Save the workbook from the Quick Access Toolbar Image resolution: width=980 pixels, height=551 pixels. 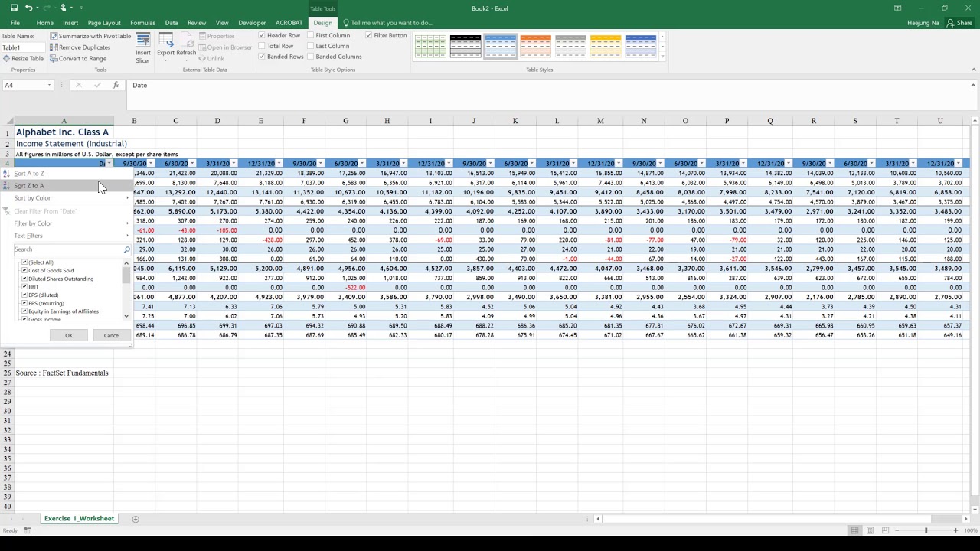coord(14,8)
